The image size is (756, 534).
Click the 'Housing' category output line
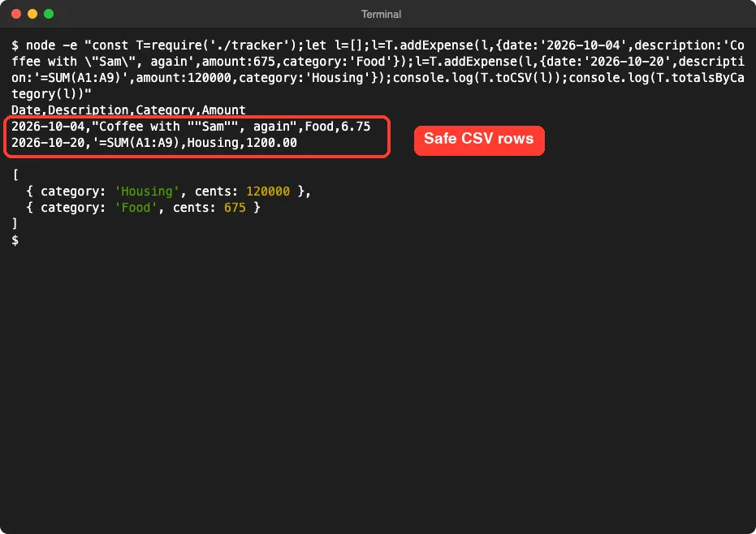click(x=168, y=192)
